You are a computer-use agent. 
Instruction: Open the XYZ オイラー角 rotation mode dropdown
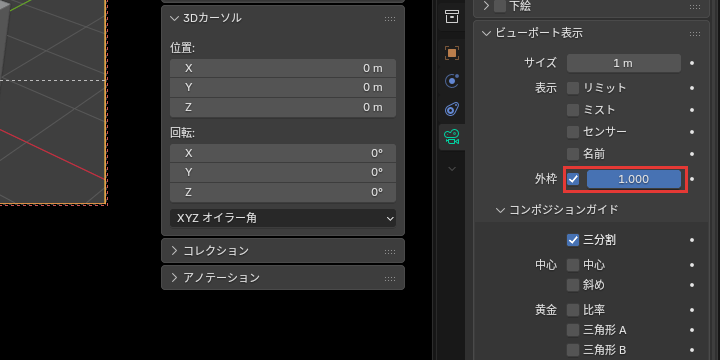click(283, 218)
